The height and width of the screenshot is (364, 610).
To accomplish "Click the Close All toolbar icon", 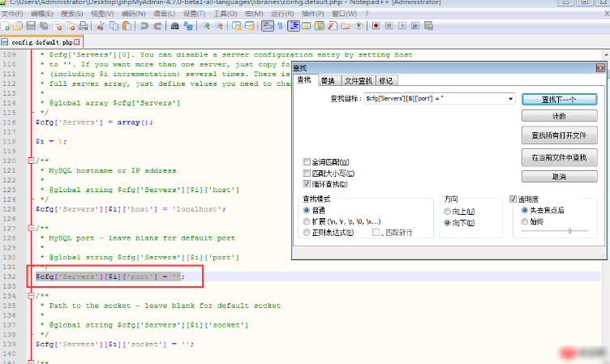I will point(71,26).
